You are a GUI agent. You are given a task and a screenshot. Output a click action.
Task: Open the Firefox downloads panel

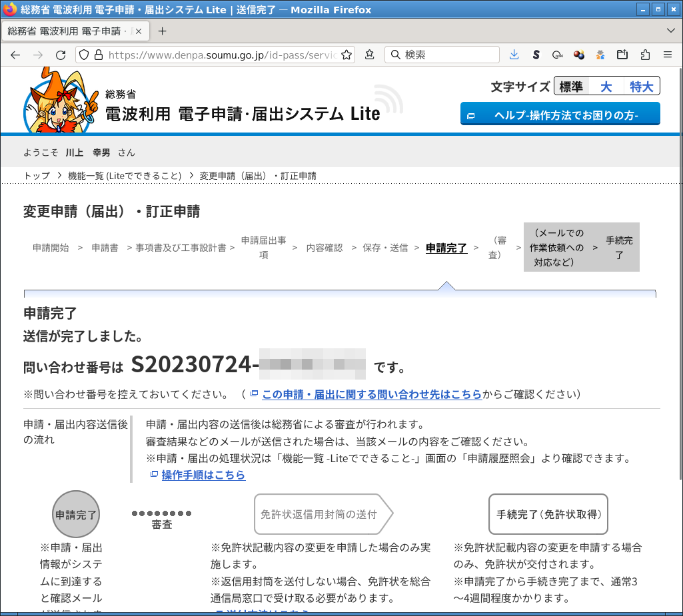514,55
